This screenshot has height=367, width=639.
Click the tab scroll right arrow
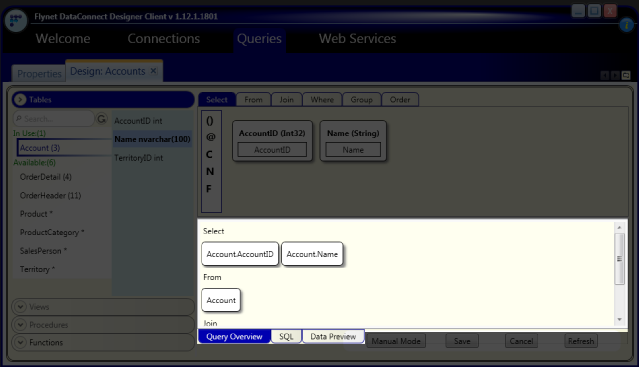pyautogui.click(x=615, y=75)
